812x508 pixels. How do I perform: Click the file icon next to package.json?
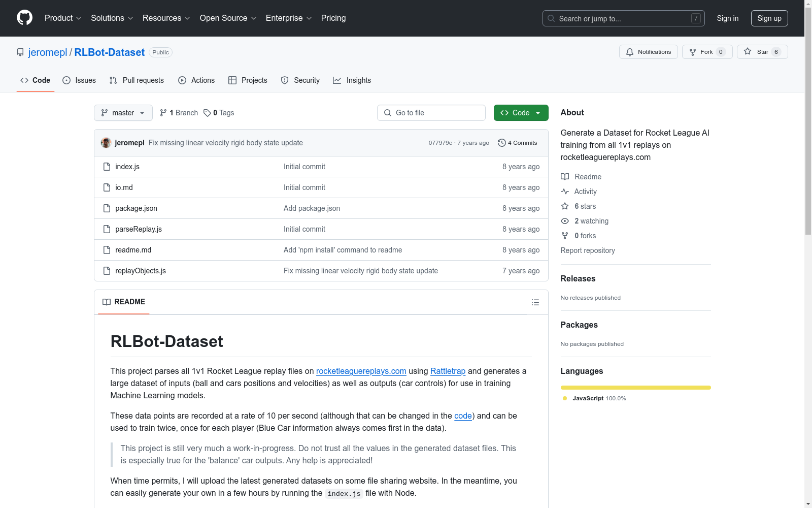107,208
